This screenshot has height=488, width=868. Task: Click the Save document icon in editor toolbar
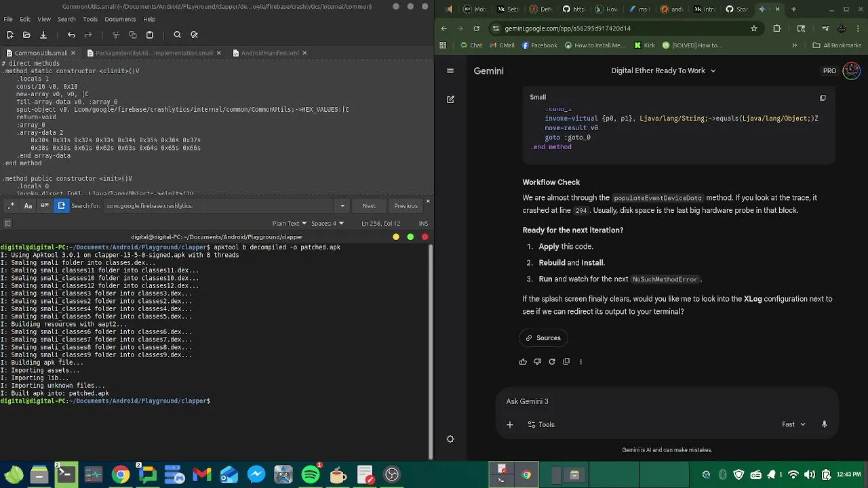[43, 35]
